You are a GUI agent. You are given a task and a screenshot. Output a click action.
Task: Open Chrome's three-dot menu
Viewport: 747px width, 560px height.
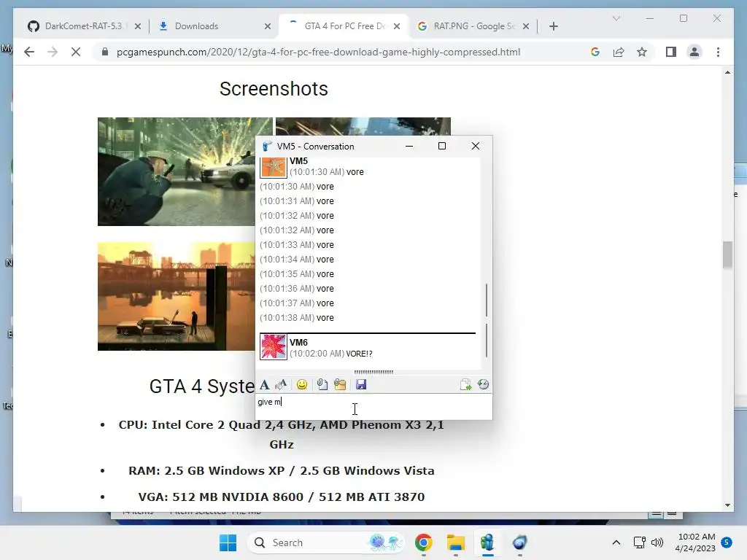coord(718,52)
